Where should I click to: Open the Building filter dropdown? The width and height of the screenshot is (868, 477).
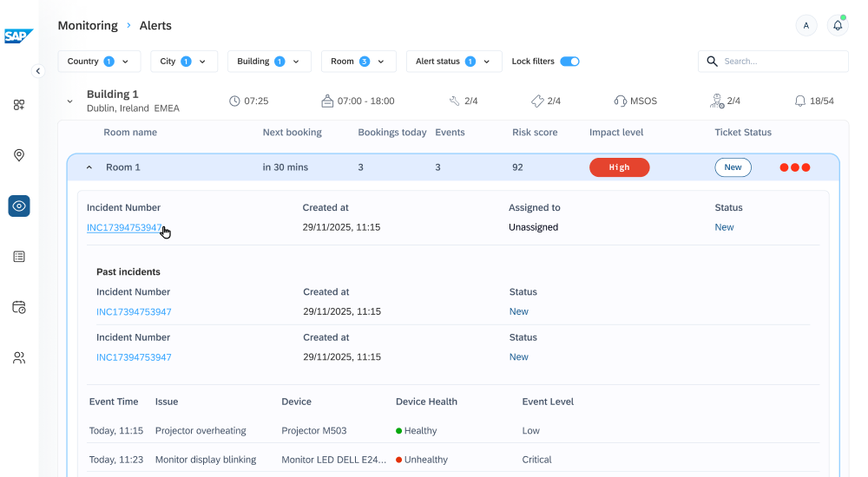coord(269,62)
